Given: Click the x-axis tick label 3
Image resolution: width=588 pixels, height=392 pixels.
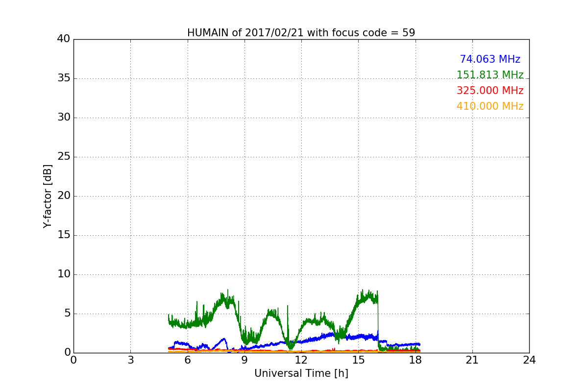Looking at the screenshot, I should pyautogui.click(x=130, y=360).
